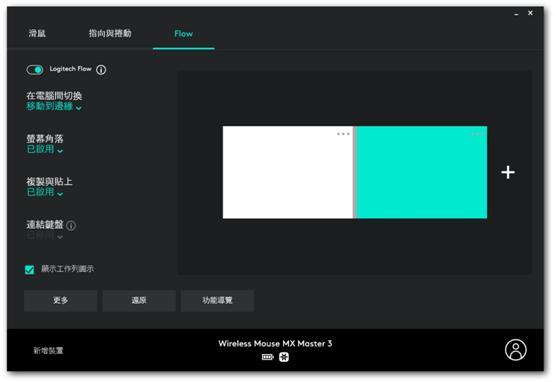Select the teal computer screen tile
The height and width of the screenshot is (382, 554).
click(422, 172)
